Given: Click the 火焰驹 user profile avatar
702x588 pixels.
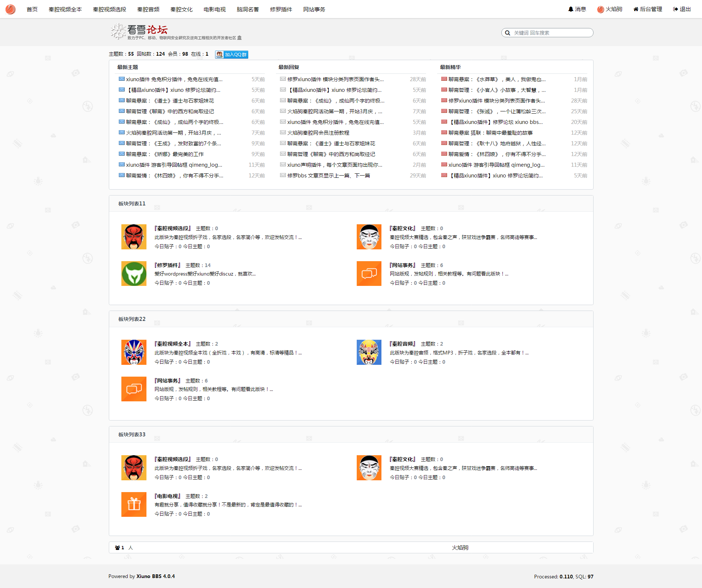Looking at the screenshot, I should pos(601,9).
